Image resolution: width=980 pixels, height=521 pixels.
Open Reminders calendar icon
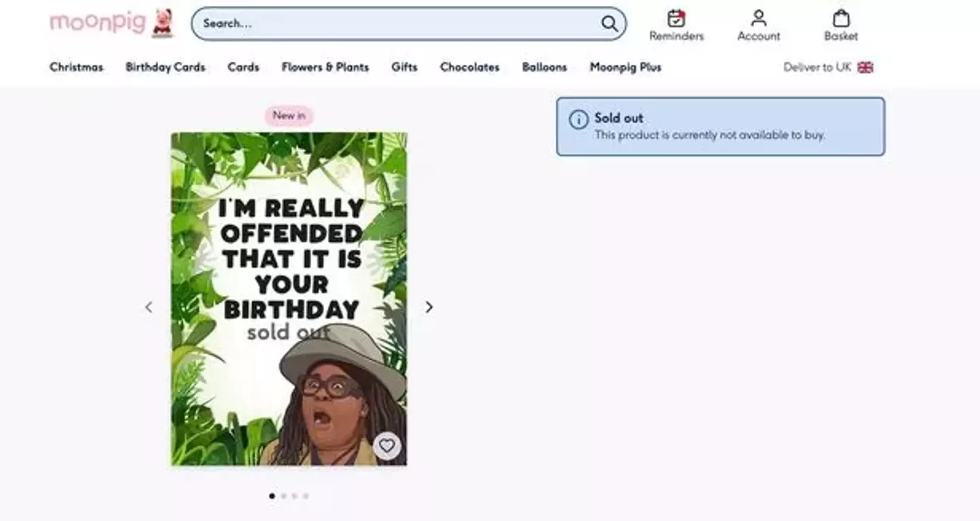tap(676, 18)
